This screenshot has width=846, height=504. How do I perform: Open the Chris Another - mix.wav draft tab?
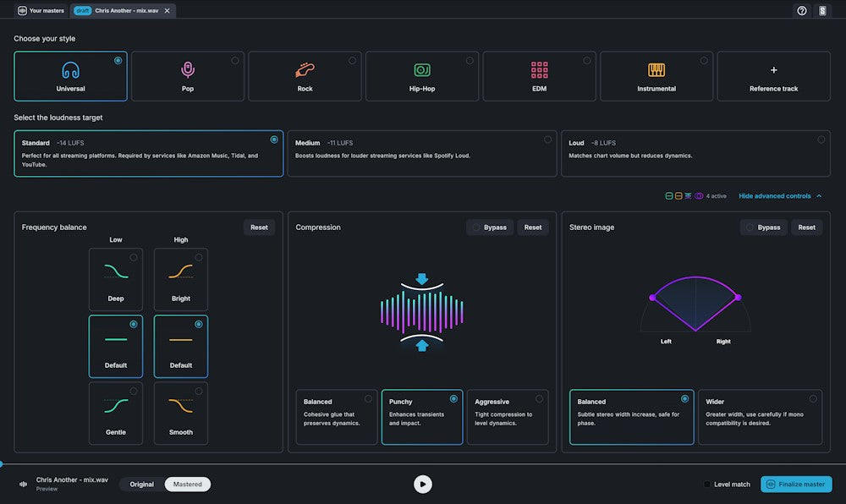pyautogui.click(x=122, y=11)
